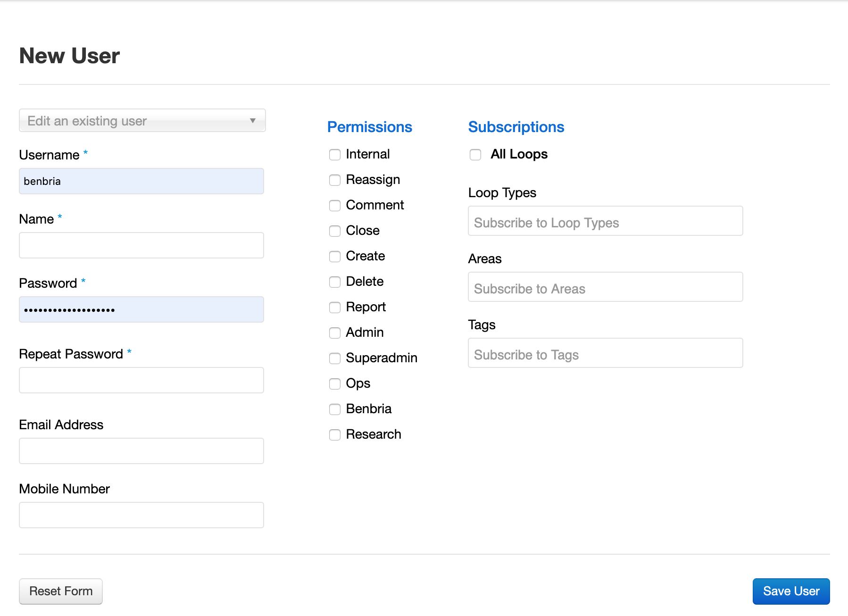This screenshot has width=848, height=616.
Task: Open the 'Edit an existing user' dropdown
Action: 142,121
